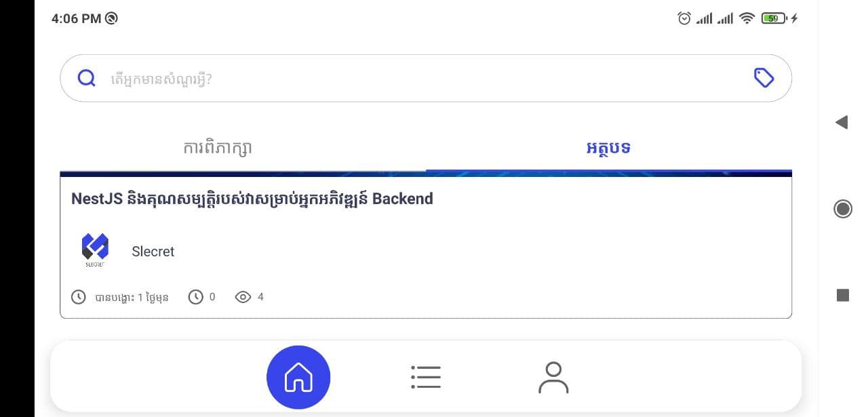Tap the Android back triangle button
The width and height of the screenshot is (868, 417).
coord(842,123)
